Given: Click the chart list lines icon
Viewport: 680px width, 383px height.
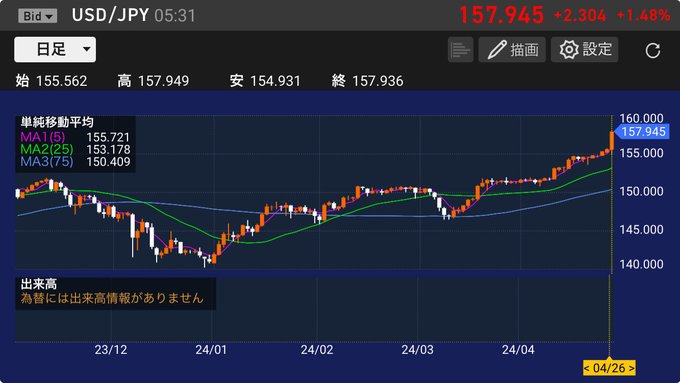Looking at the screenshot, I should (x=460, y=50).
